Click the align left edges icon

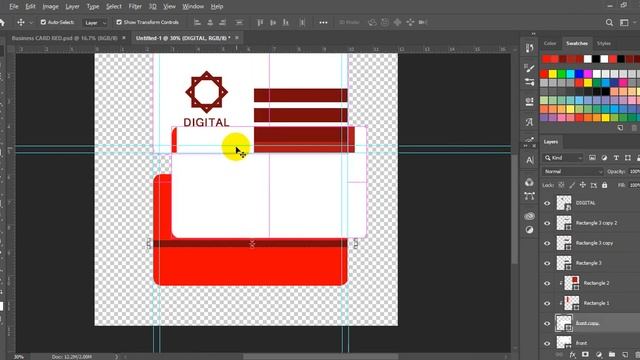[197, 22]
